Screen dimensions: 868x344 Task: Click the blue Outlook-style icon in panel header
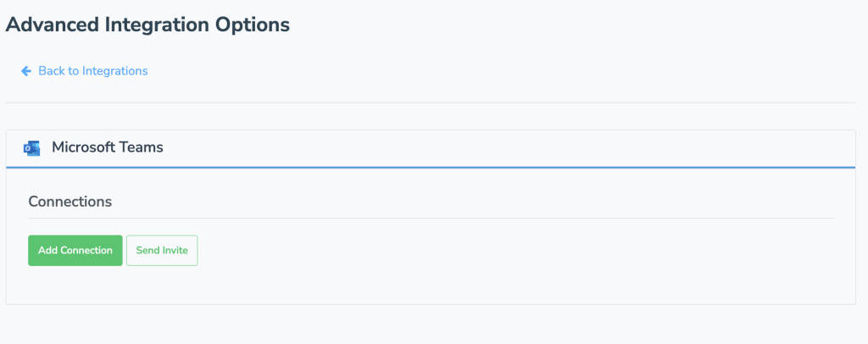tap(32, 148)
